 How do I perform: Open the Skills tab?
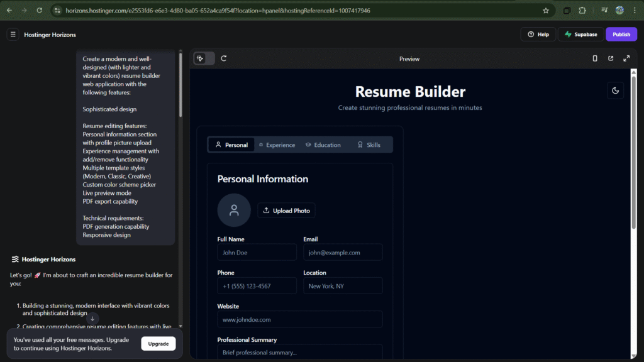pyautogui.click(x=369, y=145)
